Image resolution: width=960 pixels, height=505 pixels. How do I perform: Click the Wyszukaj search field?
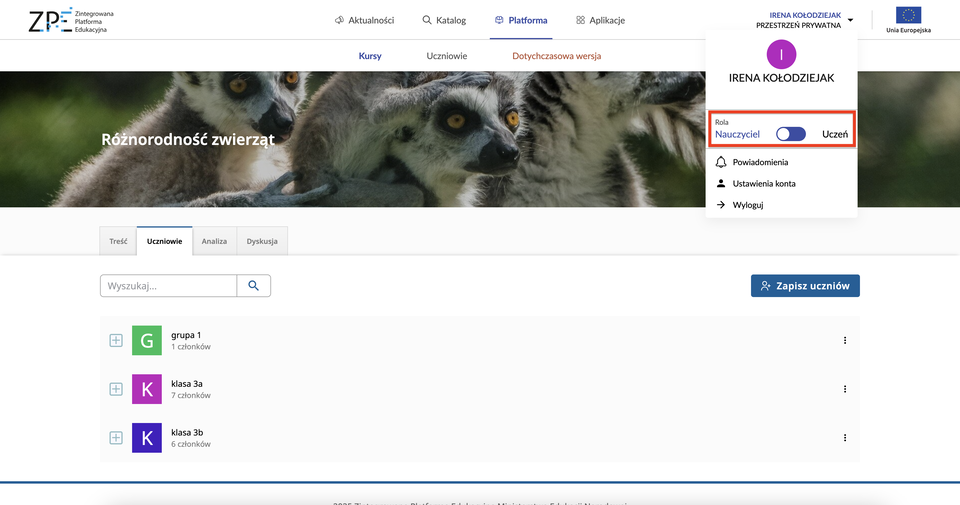[168, 286]
